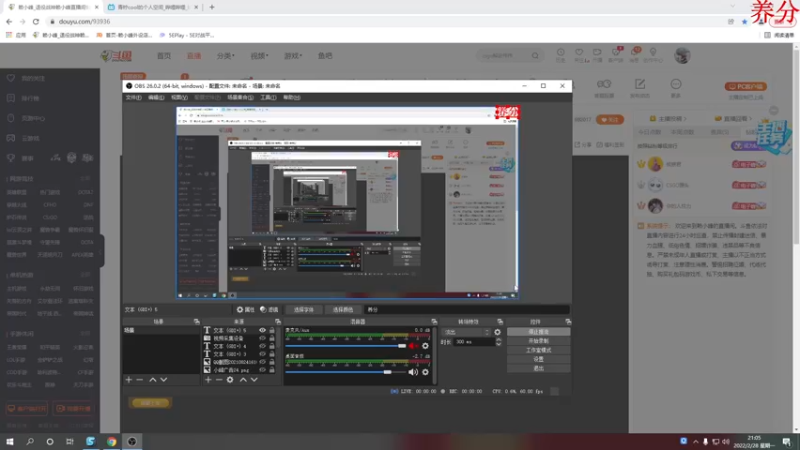Add a new scene with plus icon
Viewport: 800px width, 450px height.
tap(129, 380)
